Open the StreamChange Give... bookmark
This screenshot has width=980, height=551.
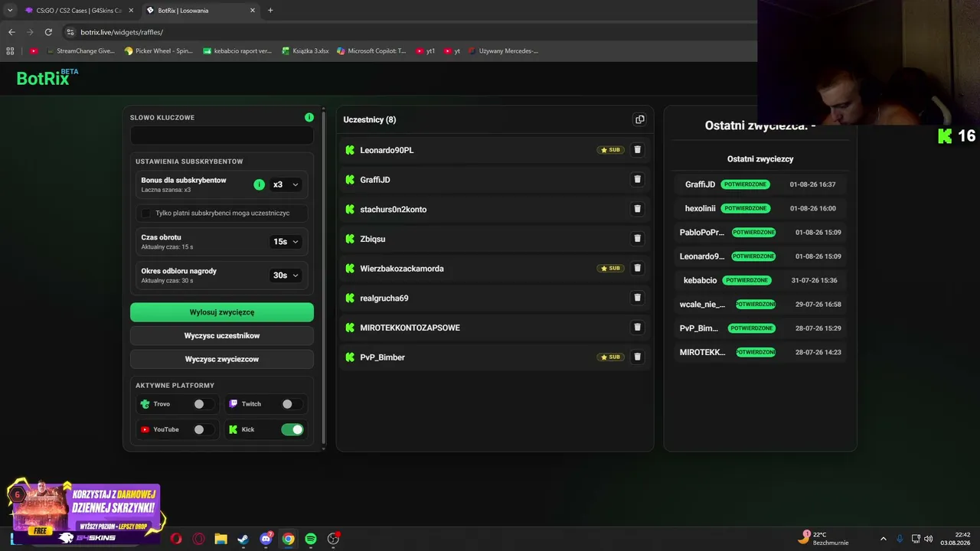[x=80, y=51]
